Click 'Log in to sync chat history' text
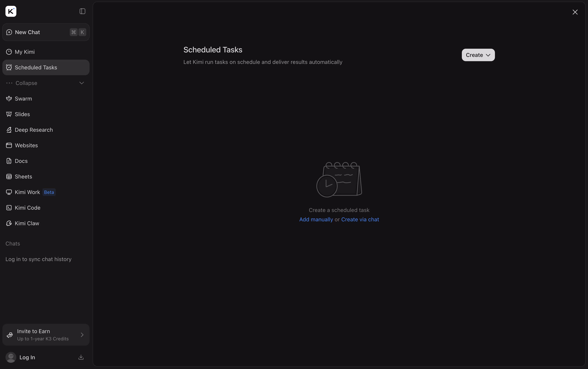Image resolution: width=588 pixels, height=369 pixels. 39,259
